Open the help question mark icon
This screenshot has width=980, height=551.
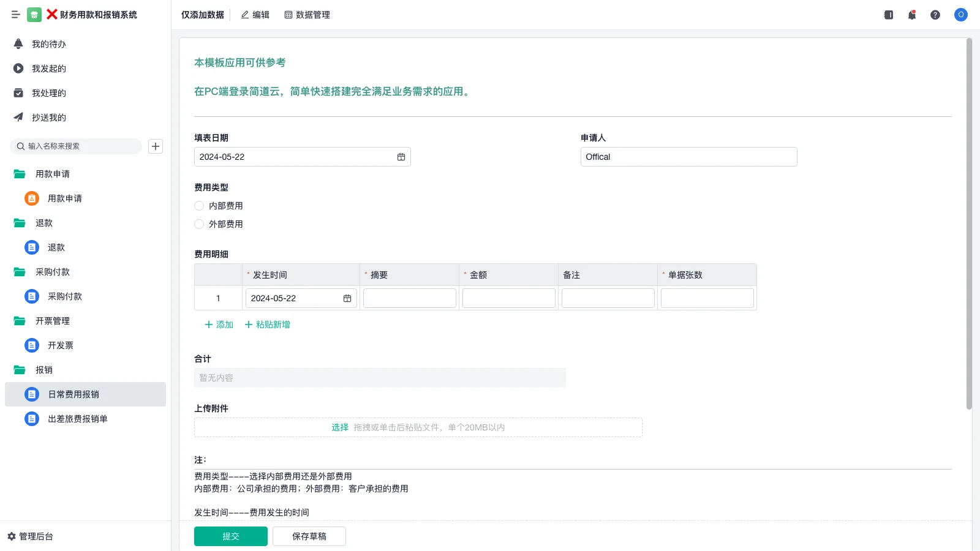tap(935, 15)
